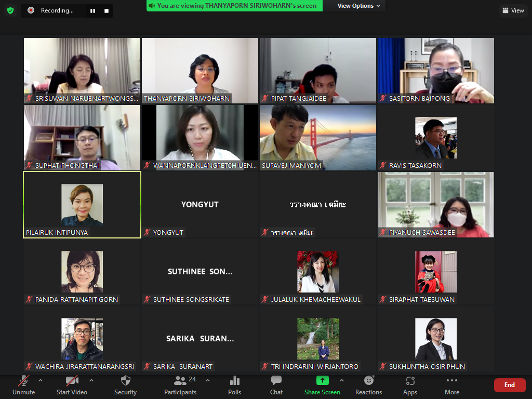Screen dimensions: 532x399
Task: Click PANIDA RATTANAPITIGORN profile picture
Action: coord(82,272)
